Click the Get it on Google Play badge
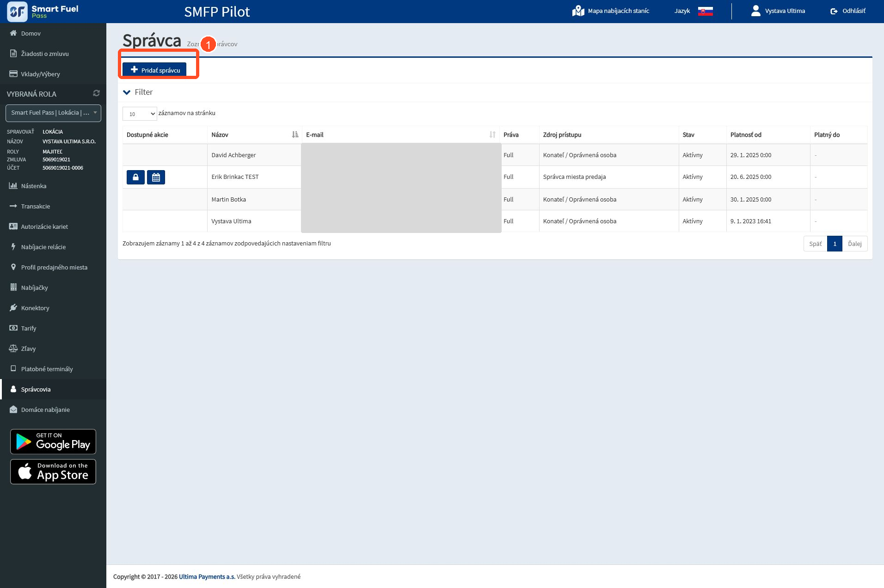Viewport: 884px width, 588px height. (53, 441)
